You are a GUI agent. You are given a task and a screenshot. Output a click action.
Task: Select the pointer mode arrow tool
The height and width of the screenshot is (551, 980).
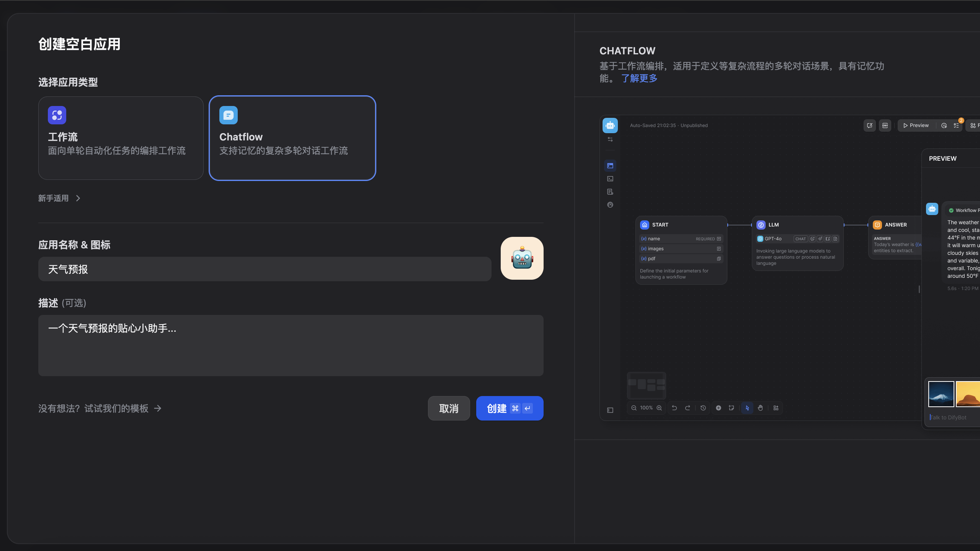[747, 408]
